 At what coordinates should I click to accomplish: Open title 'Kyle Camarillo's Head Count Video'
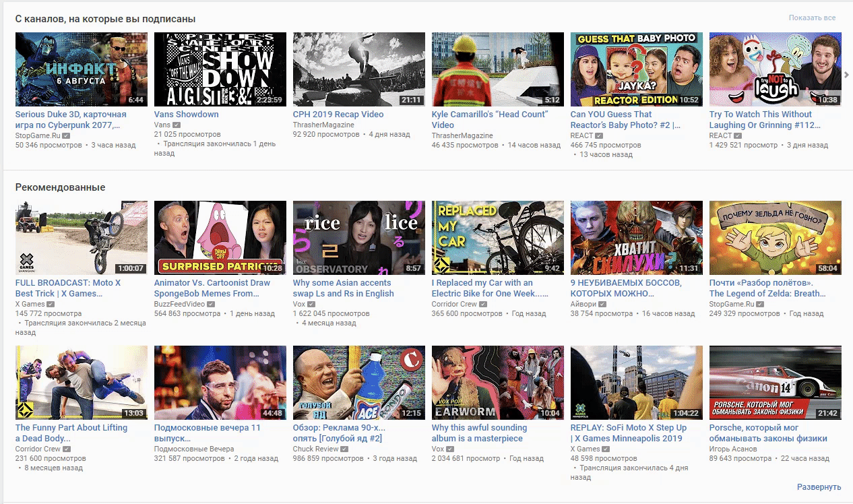[490, 120]
